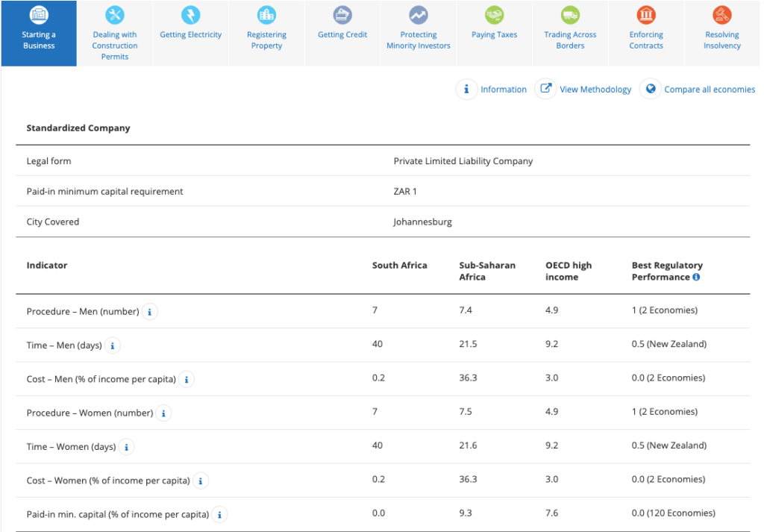Viewport: 764px width, 532px height.
Task: Click the Paying Taxes money icon
Action: 494,15
